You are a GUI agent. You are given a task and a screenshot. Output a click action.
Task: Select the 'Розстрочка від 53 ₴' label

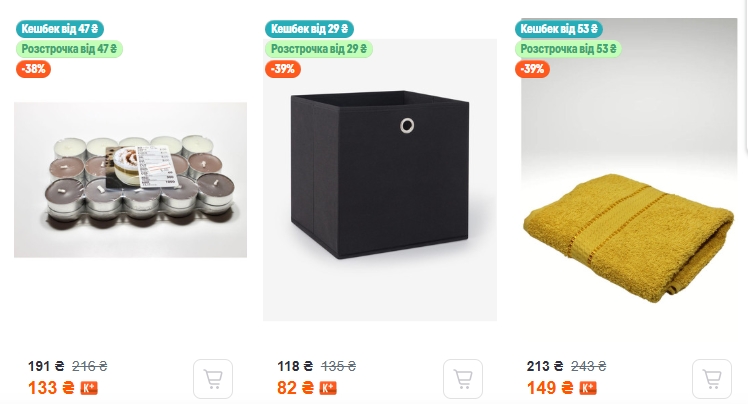(569, 48)
